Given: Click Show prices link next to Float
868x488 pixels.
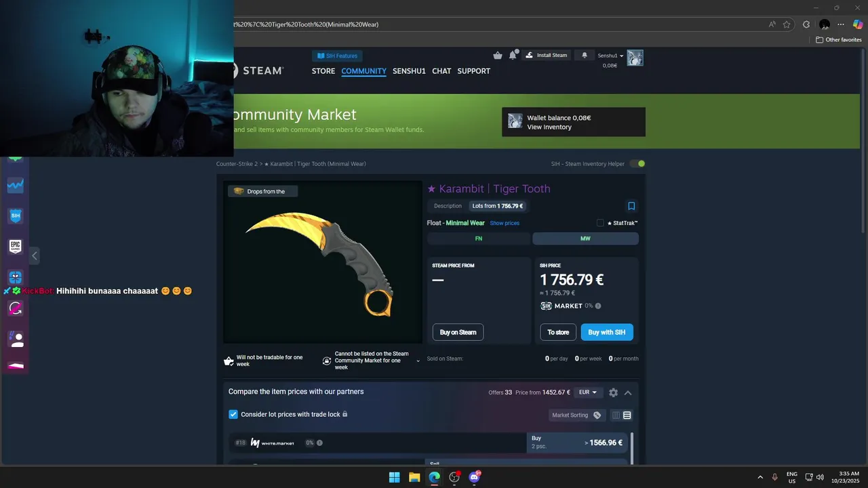Looking at the screenshot, I should point(505,223).
